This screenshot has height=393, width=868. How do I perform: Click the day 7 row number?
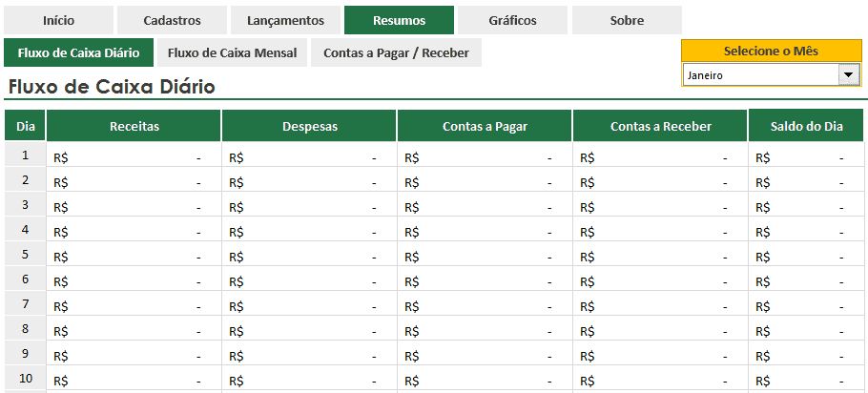coord(26,305)
